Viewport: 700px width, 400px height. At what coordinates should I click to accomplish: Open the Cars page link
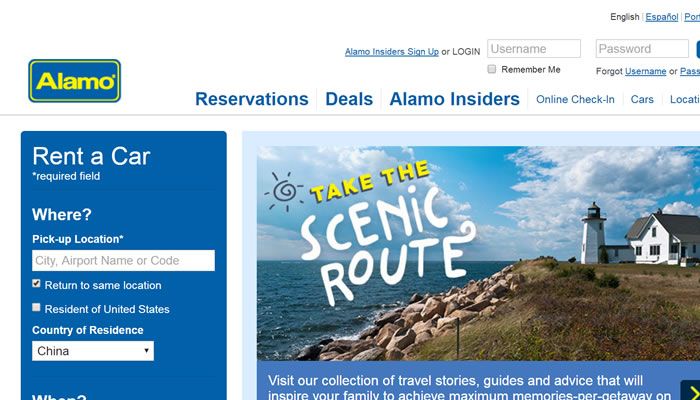pyautogui.click(x=642, y=99)
